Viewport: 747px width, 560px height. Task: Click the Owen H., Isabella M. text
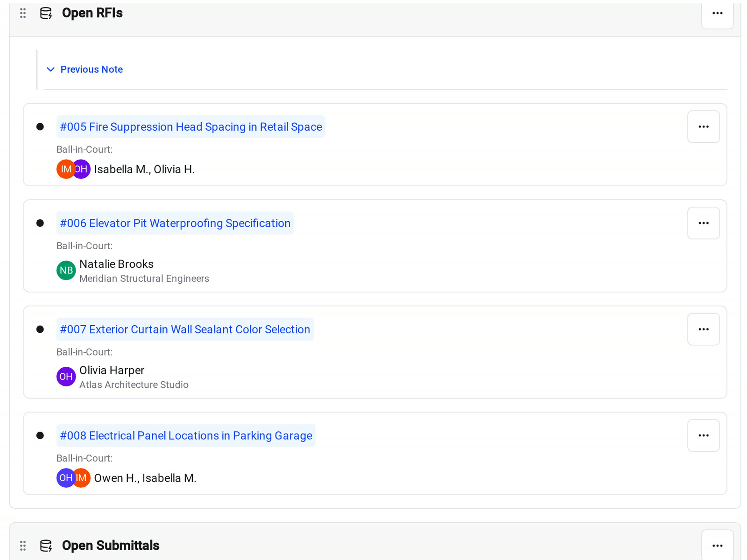tap(145, 478)
